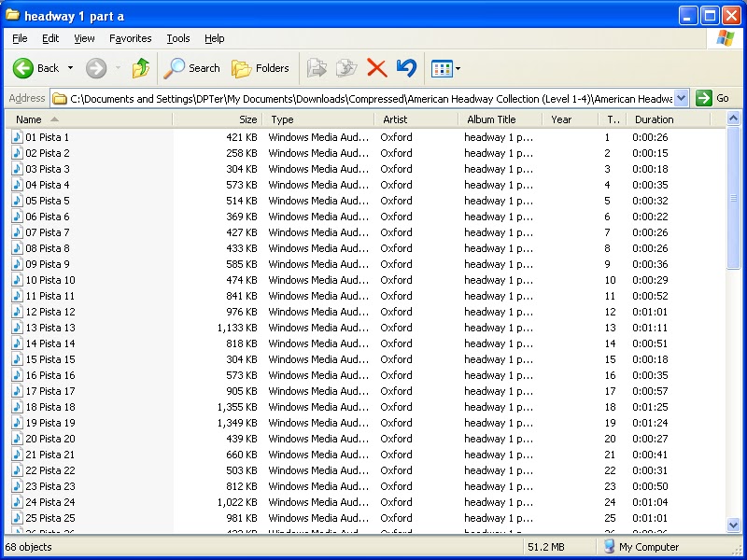Sort by the Year column header
Screen dimensions: 747x560
571,119
